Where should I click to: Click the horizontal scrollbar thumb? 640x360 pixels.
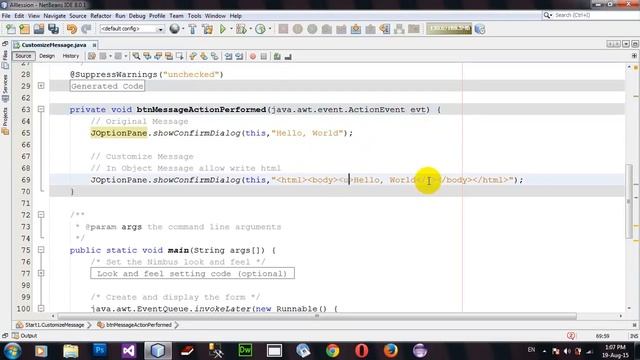pyautogui.click(x=317, y=316)
